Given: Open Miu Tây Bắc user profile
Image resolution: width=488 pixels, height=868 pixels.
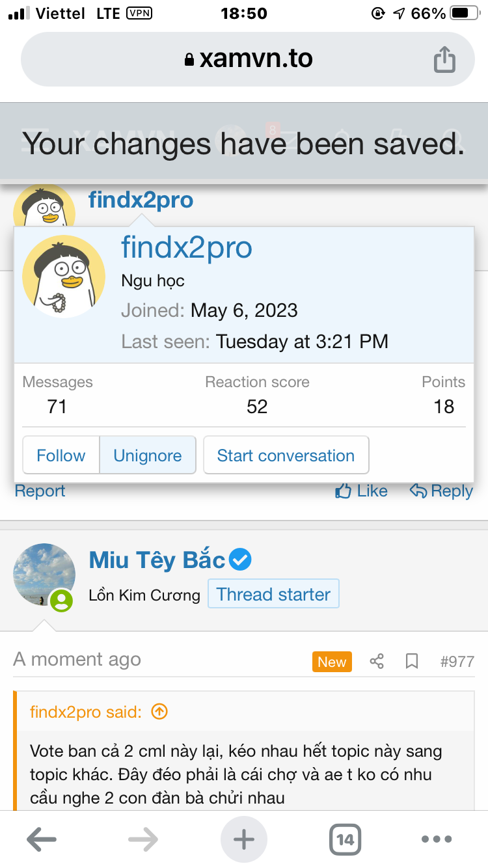Looking at the screenshot, I should [157, 560].
